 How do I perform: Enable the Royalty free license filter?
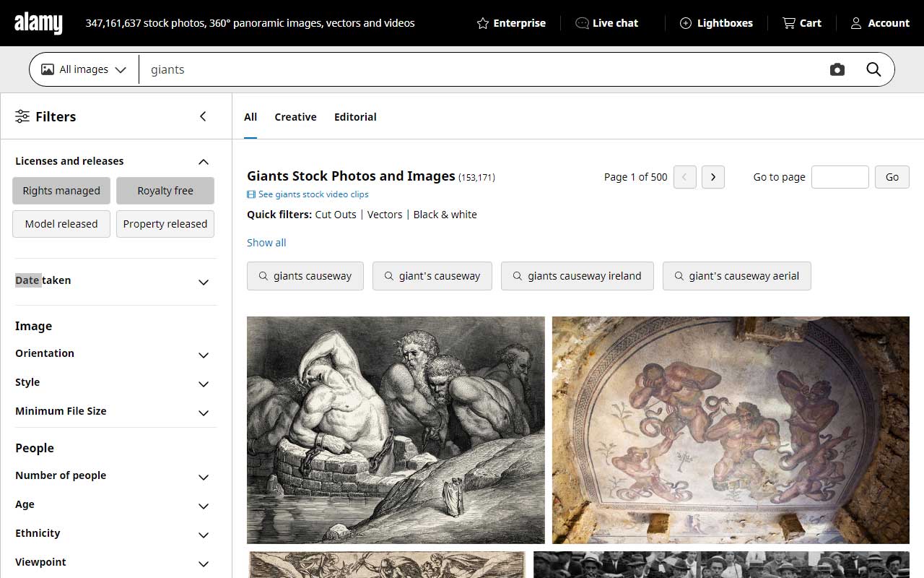pos(165,190)
